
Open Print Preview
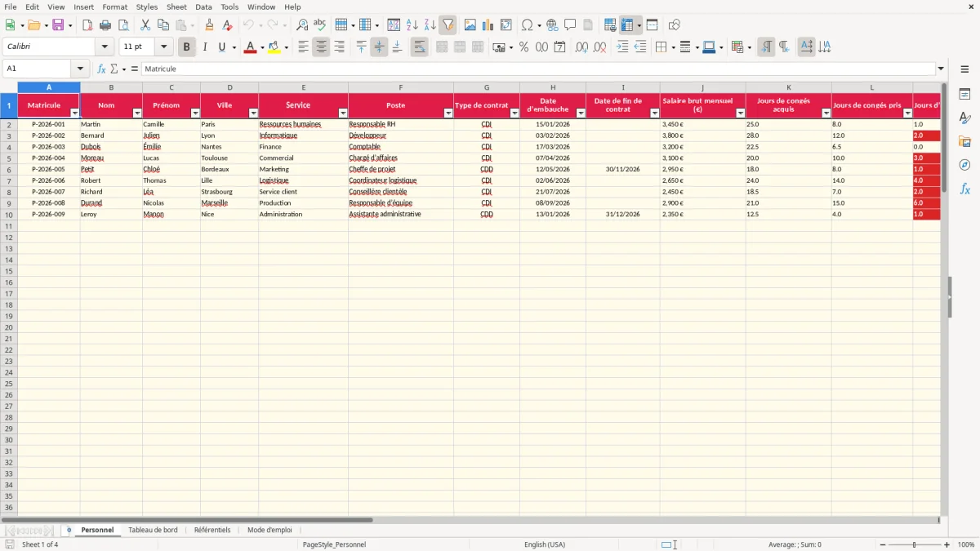(x=123, y=25)
